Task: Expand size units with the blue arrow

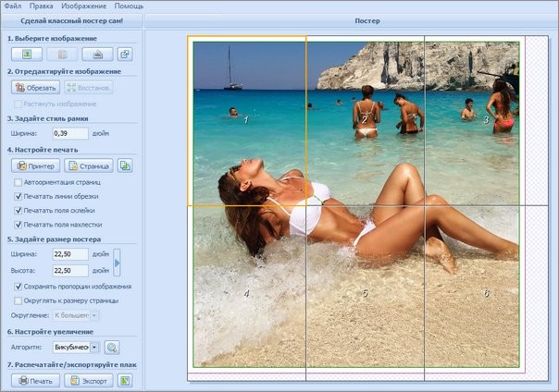Action: 117,262
